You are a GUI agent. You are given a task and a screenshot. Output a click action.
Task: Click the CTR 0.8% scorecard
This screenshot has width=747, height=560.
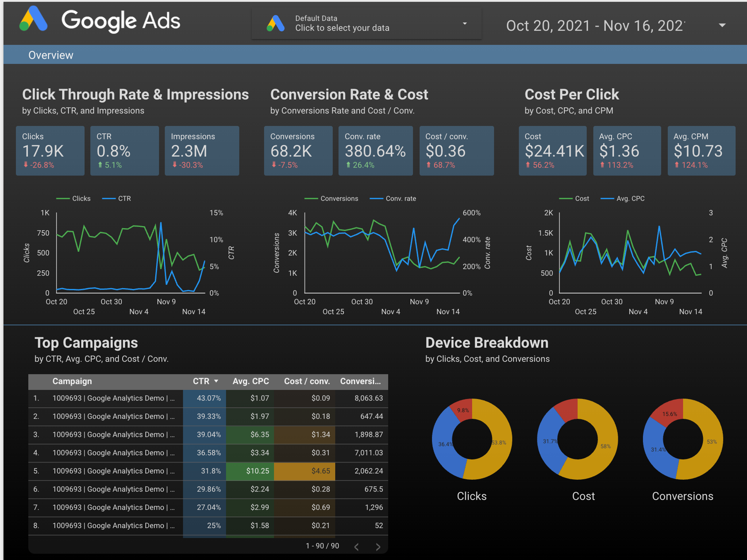[x=124, y=151]
